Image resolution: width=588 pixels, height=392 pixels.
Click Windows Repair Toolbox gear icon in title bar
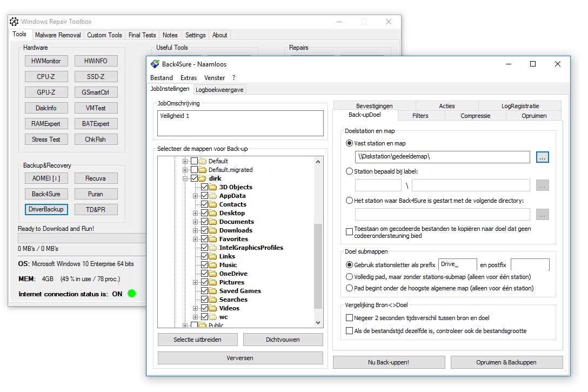click(x=14, y=22)
